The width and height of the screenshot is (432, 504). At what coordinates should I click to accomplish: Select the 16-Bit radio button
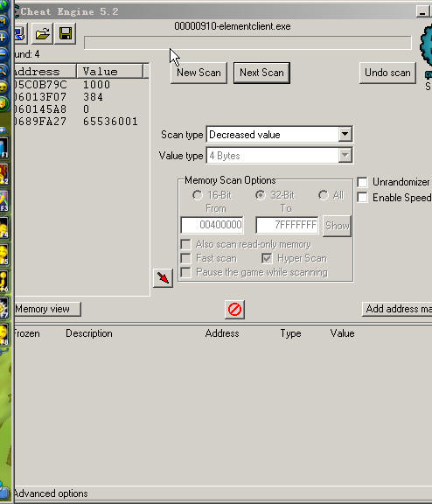coord(197,195)
